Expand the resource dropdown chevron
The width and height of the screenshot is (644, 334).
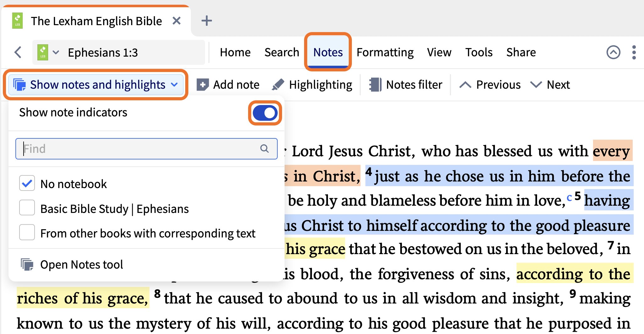click(56, 52)
